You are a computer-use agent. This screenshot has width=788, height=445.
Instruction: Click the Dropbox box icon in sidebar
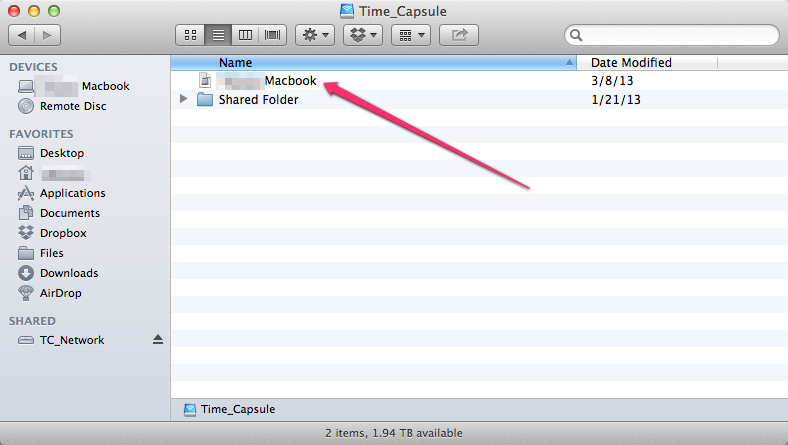[26, 233]
